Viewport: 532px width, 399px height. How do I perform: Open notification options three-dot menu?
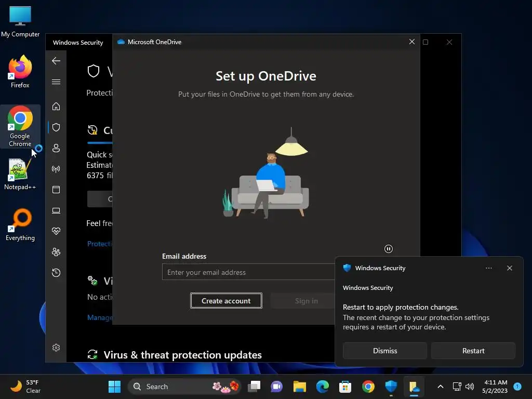(x=488, y=268)
